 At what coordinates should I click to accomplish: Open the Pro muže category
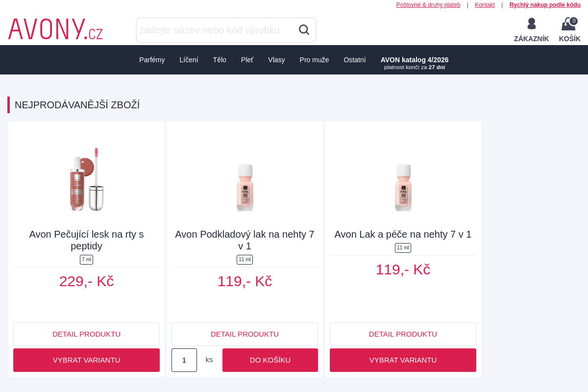(x=314, y=60)
